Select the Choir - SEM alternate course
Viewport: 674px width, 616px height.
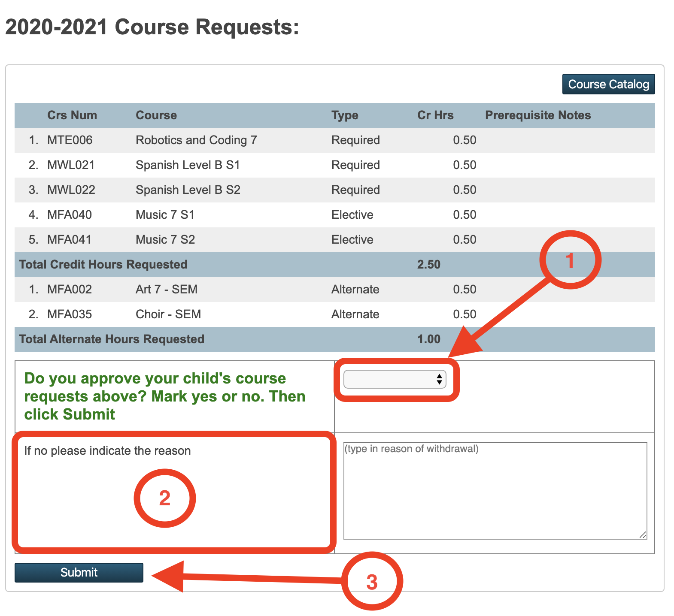coord(168,314)
